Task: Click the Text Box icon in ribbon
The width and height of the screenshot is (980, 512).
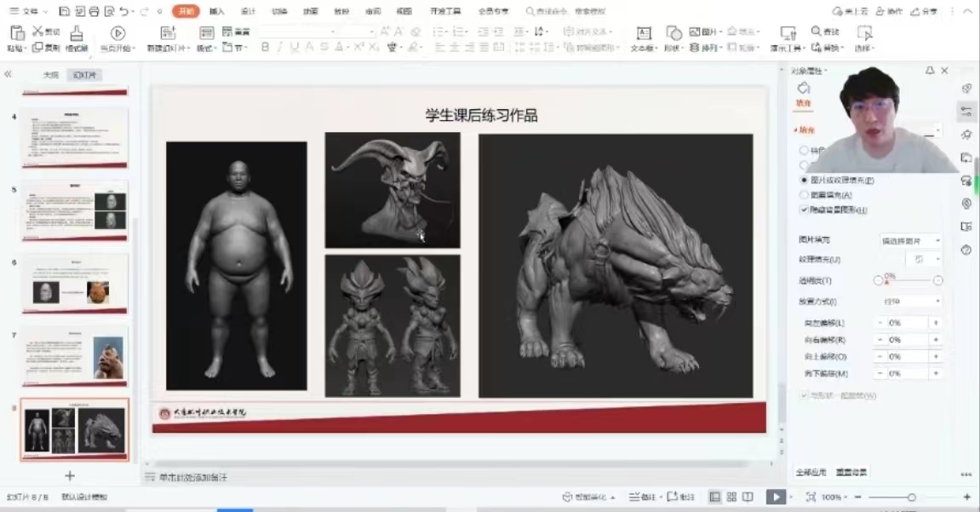Action: click(644, 33)
